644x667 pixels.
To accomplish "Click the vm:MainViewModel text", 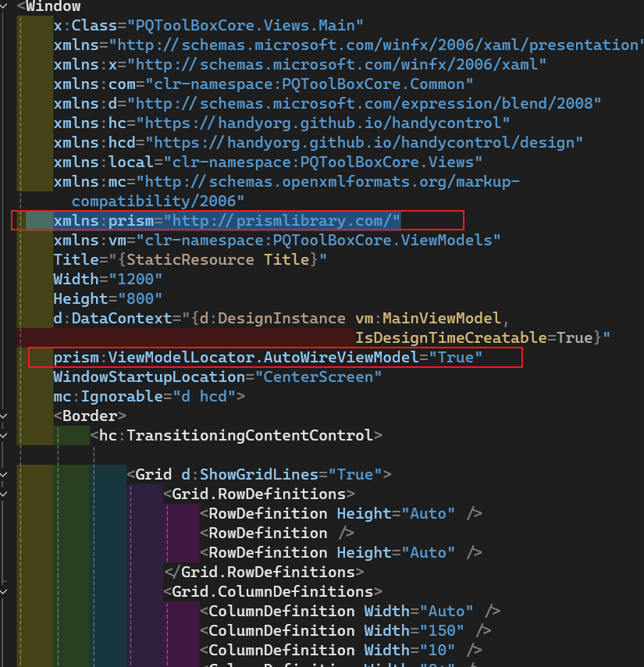I will pos(428,319).
